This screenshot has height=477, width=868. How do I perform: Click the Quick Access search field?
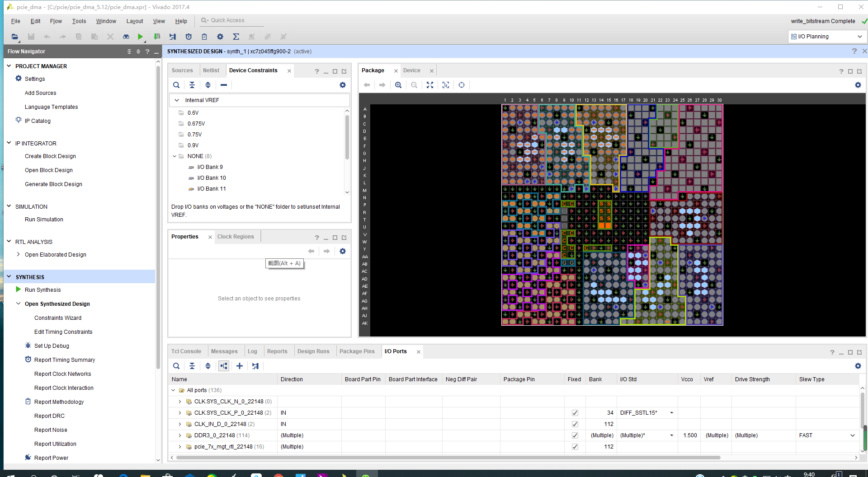tap(231, 20)
